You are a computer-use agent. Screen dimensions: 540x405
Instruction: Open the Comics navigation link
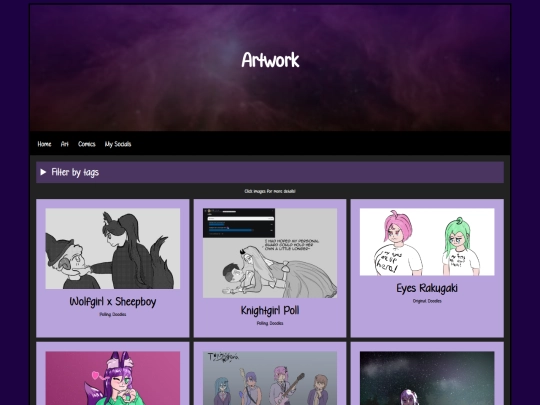[x=87, y=144]
